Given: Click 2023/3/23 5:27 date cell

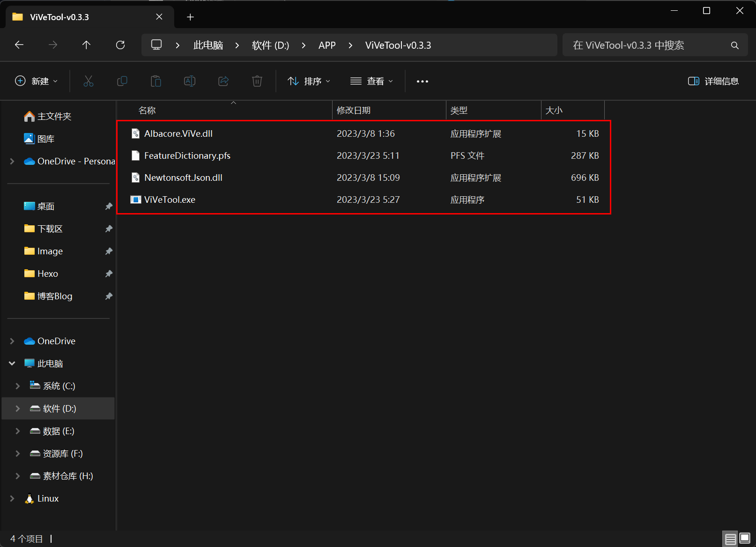Looking at the screenshot, I should pos(368,200).
